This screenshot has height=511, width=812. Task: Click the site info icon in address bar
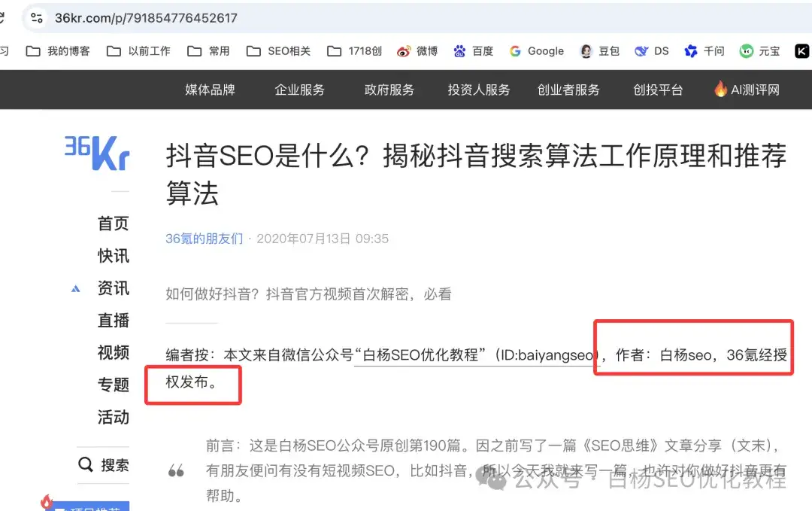click(37, 17)
